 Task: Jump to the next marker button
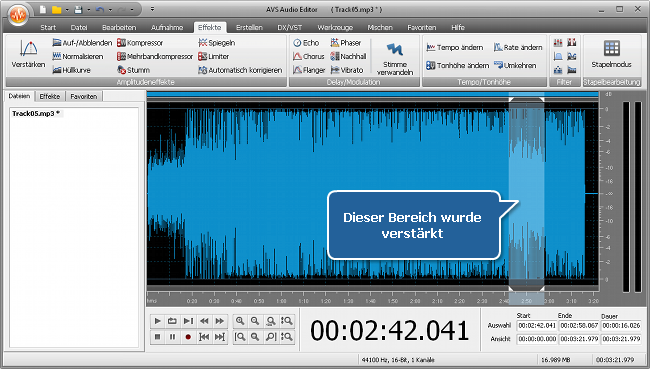click(x=220, y=337)
